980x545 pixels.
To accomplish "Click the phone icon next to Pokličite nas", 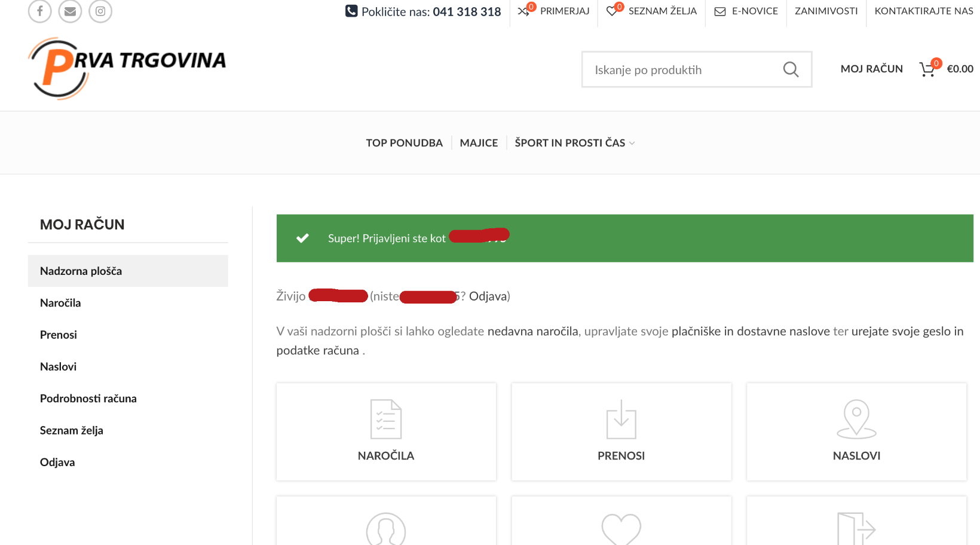I will tap(351, 11).
